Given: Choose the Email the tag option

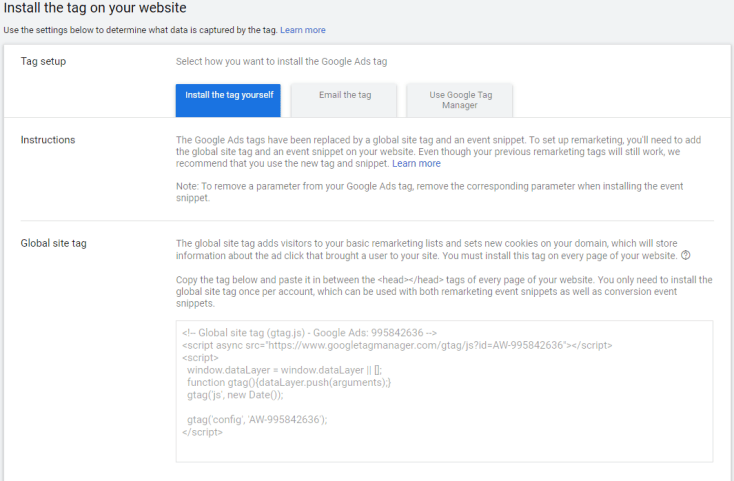Looking at the screenshot, I should [x=344, y=100].
